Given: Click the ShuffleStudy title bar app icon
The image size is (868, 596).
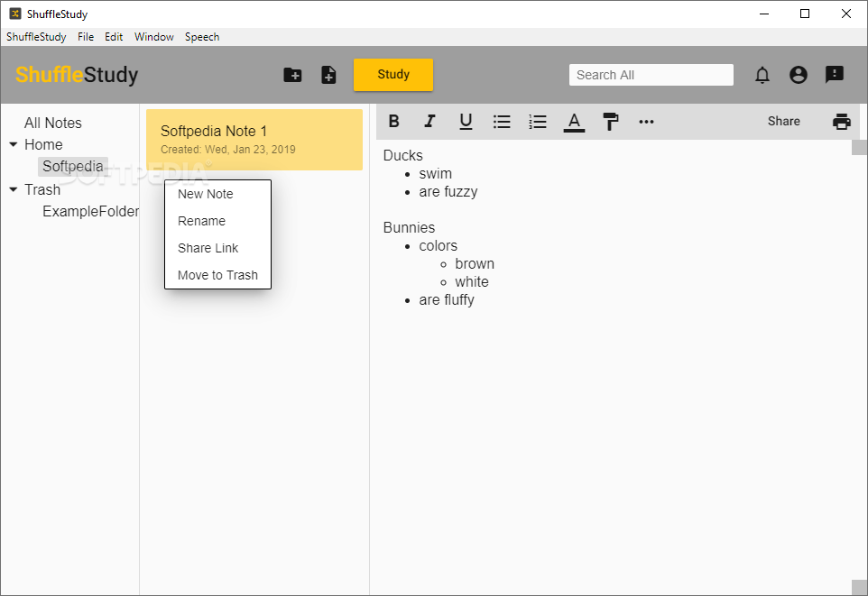Looking at the screenshot, I should pos(15,14).
